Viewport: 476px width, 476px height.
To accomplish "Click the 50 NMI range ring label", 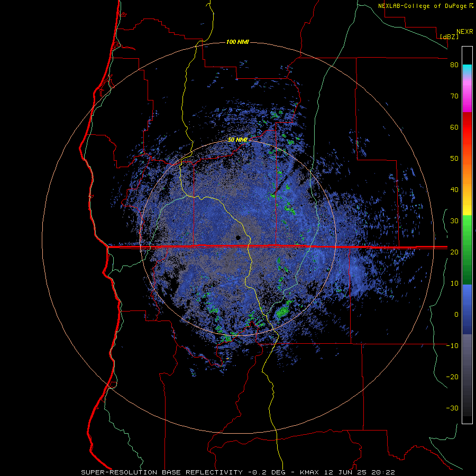I will pos(237,140).
